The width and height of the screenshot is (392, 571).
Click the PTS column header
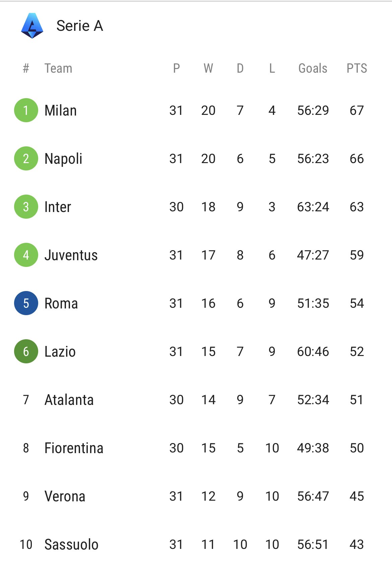(x=357, y=68)
